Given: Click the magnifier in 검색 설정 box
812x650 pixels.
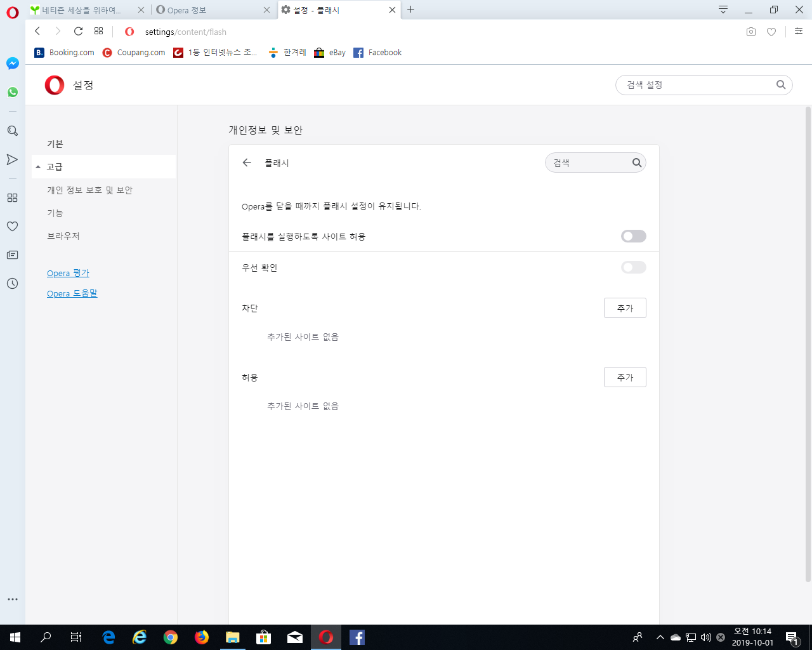Looking at the screenshot, I should tap(781, 84).
